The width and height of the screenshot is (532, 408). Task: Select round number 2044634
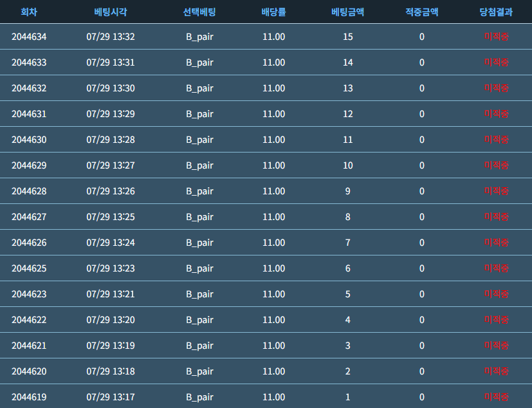pos(29,37)
